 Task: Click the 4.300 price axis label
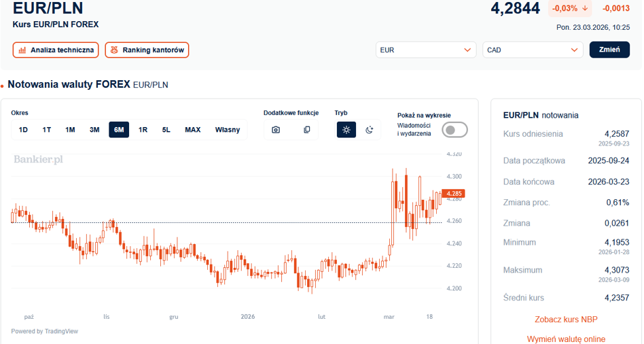click(x=454, y=176)
